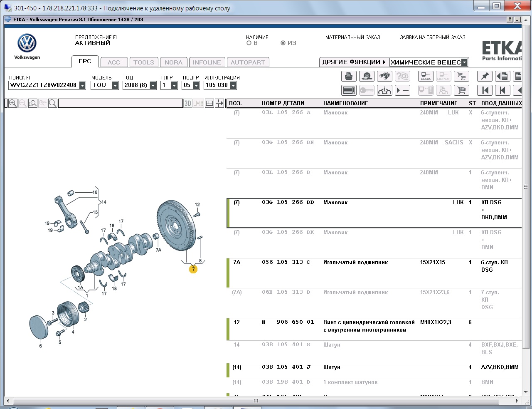Switch to the INFOLINE tab
This screenshot has height=409, width=532.
pos(207,62)
